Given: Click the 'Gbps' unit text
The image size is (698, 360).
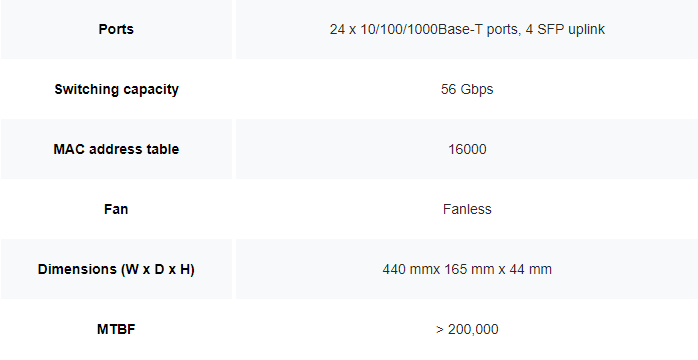Looking at the screenshot, I should tap(477, 89).
